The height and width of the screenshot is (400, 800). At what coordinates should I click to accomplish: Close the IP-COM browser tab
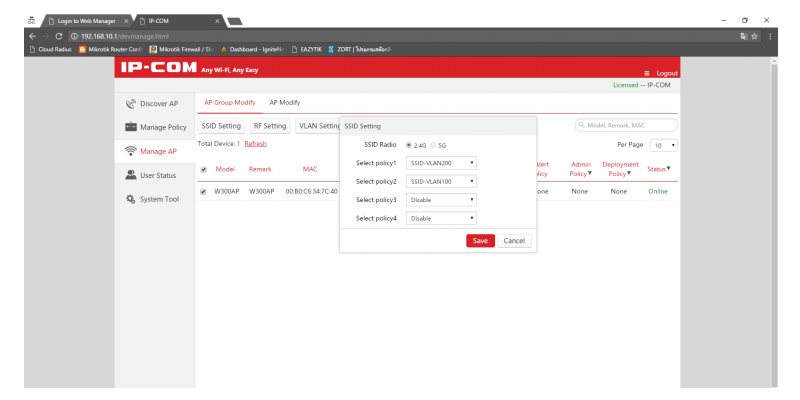coord(217,21)
